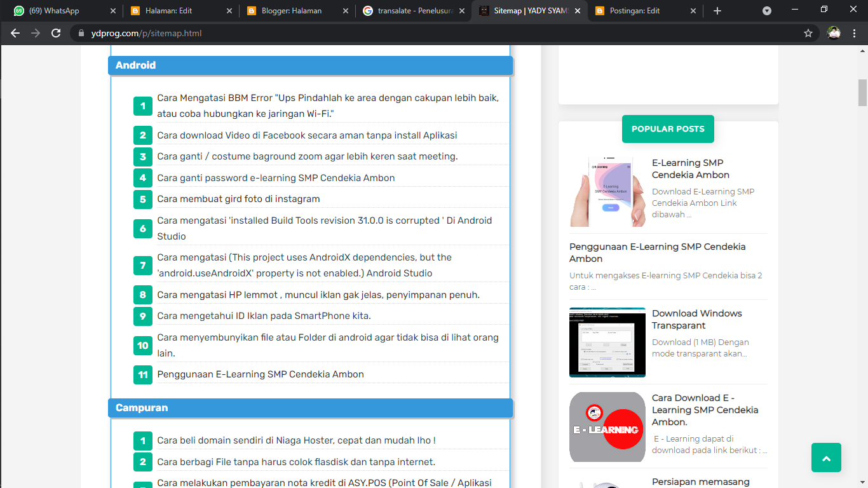The height and width of the screenshot is (488, 868).
Task: Open Cara mengetahui ID Iklan post
Action: coord(264,316)
